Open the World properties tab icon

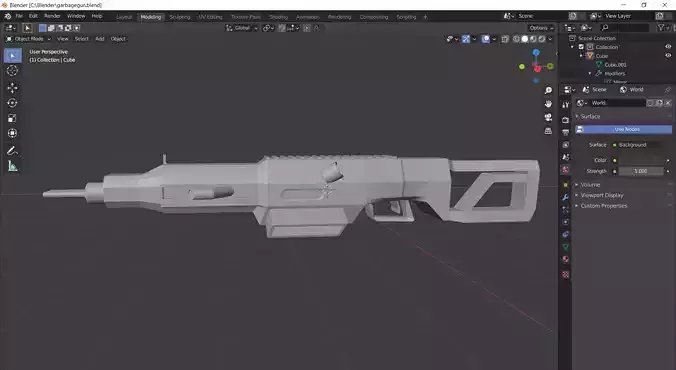[566, 169]
